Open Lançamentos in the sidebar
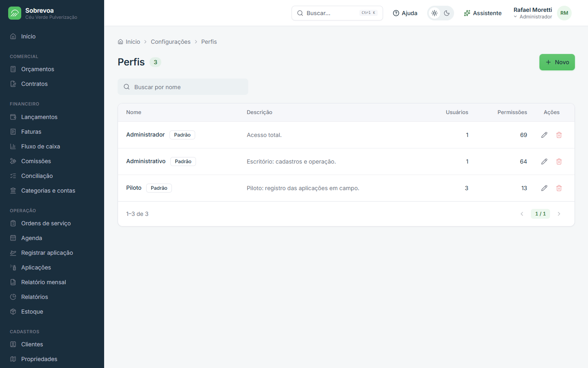This screenshot has width=588, height=368. pos(52,117)
